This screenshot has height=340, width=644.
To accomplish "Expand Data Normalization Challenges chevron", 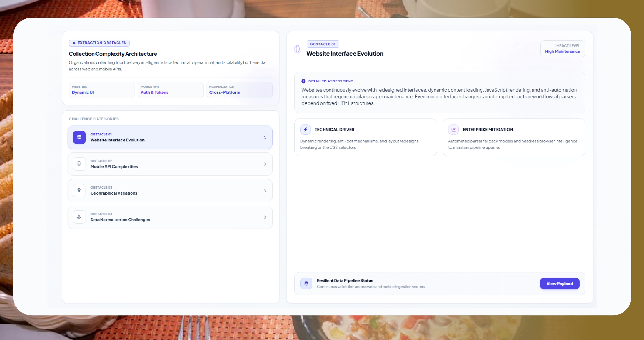I will click(265, 217).
